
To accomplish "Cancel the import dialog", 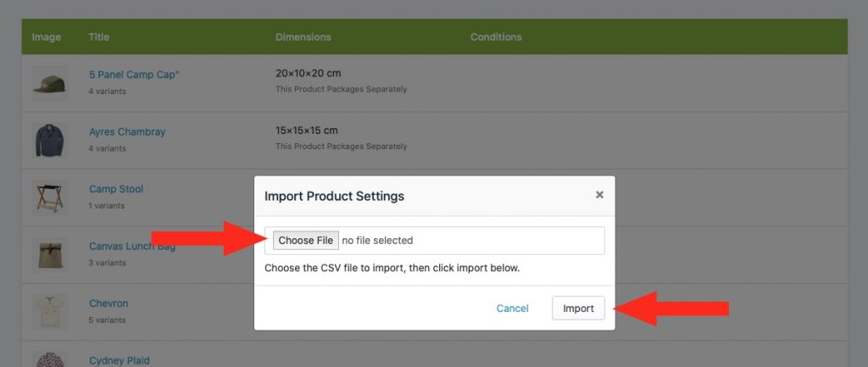I will tap(512, 309).
